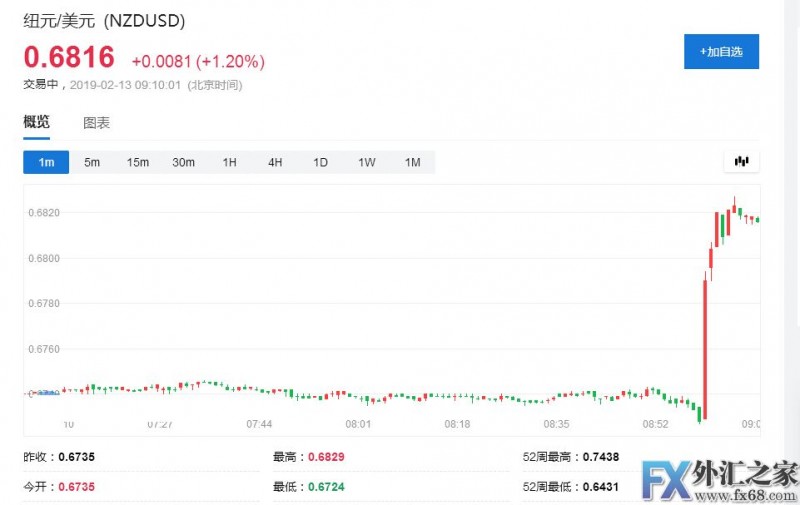
Task: Select the 1W weekly interval
Action: (x=366, y=162)
